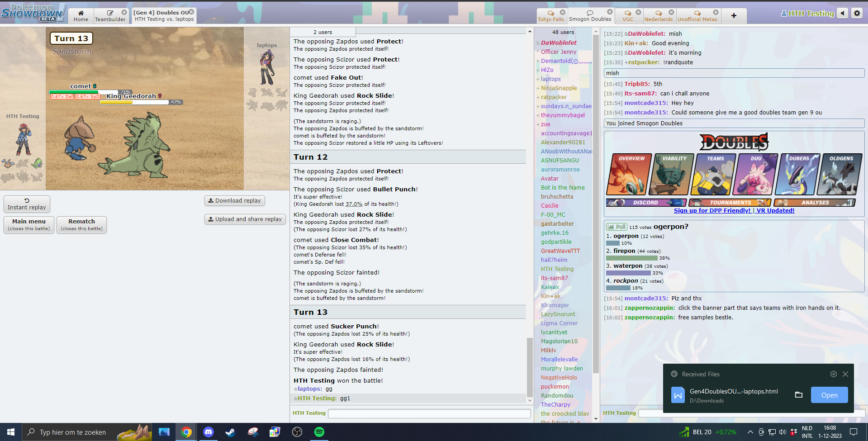The image size is (868, 441).
Task: Upload and share the replay
Action: pos(245,219)
